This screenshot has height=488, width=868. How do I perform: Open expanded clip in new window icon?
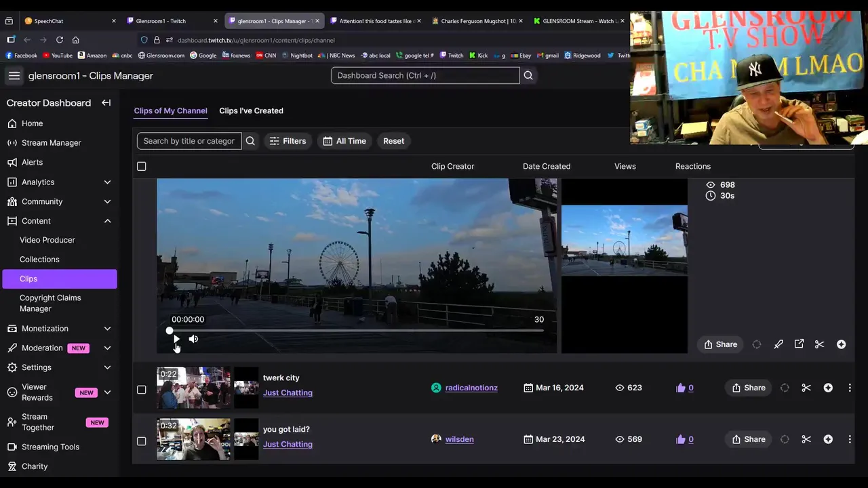click(799, 344)
